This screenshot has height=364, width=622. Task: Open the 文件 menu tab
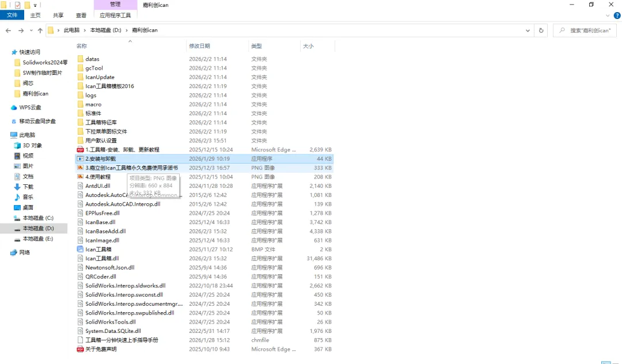coord(12,15)
